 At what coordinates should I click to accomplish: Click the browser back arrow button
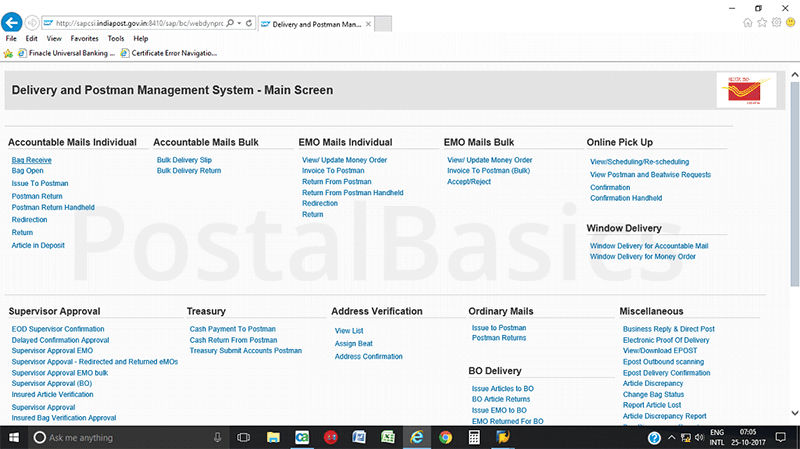pyautogui.click(x=13, y=21)
